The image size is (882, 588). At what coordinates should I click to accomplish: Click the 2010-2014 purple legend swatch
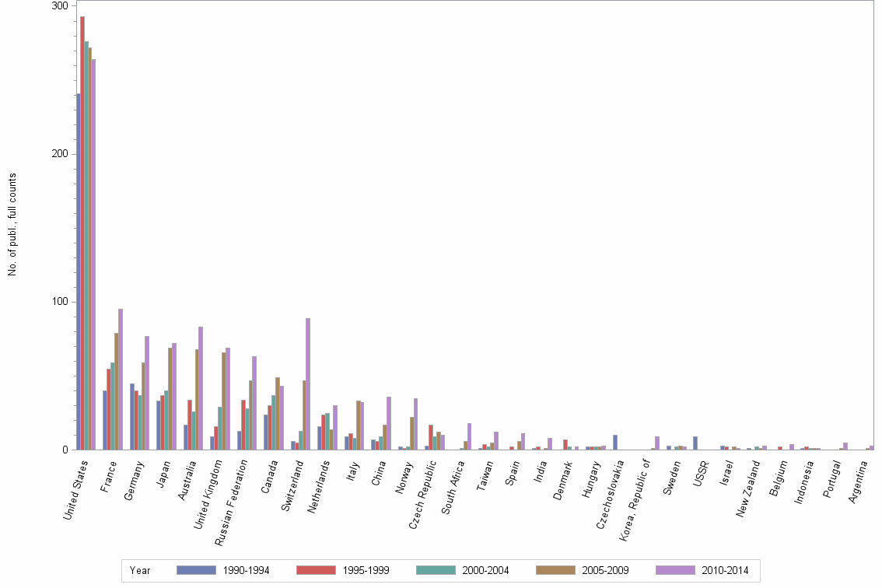675,570
